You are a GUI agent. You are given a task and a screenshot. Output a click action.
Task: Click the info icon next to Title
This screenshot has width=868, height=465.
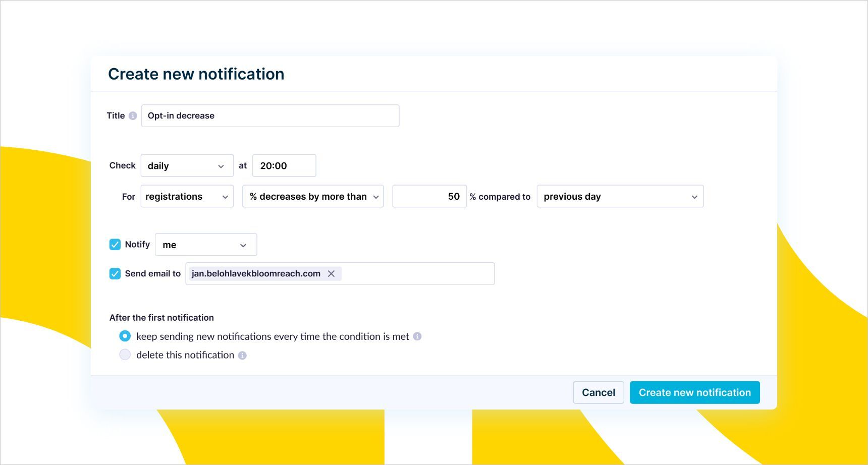[x=133, y=115]
